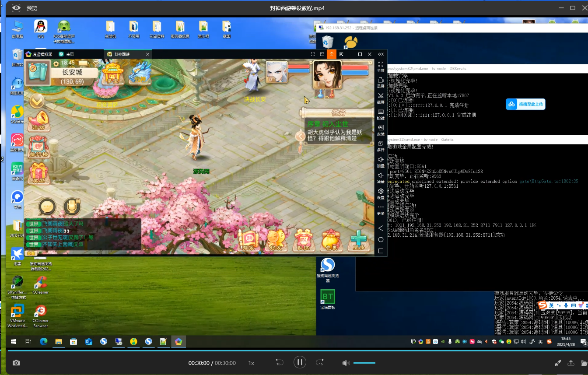Take a snapshot with the camera icon
This screenshot has width=588, height=375.
(x=16, y=363)
